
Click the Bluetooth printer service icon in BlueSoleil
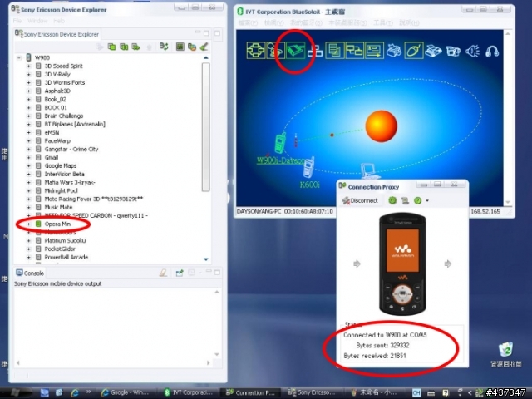click(394, 51)
